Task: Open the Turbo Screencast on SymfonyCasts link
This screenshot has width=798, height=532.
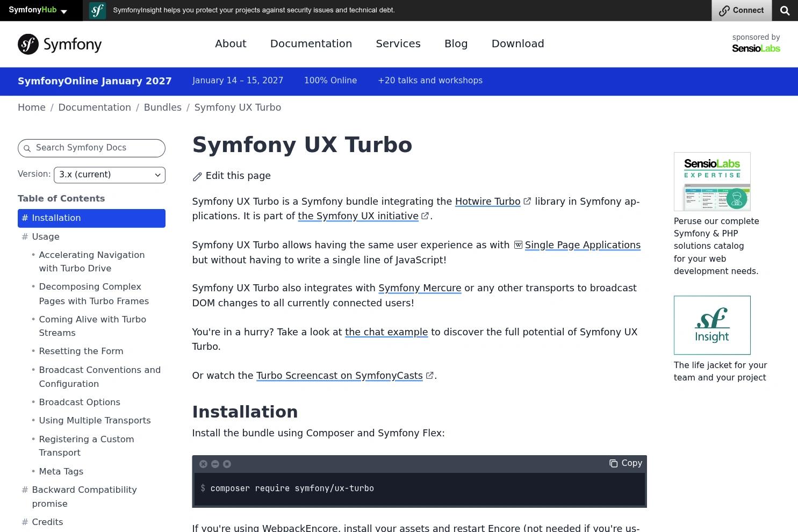Action: (x=340, y=376)
